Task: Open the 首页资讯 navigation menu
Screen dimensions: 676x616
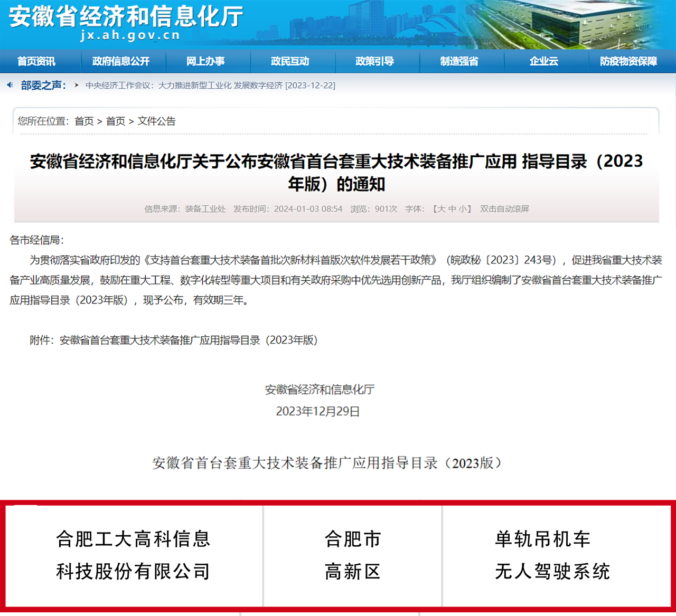Action: click(x=37, y=61)
